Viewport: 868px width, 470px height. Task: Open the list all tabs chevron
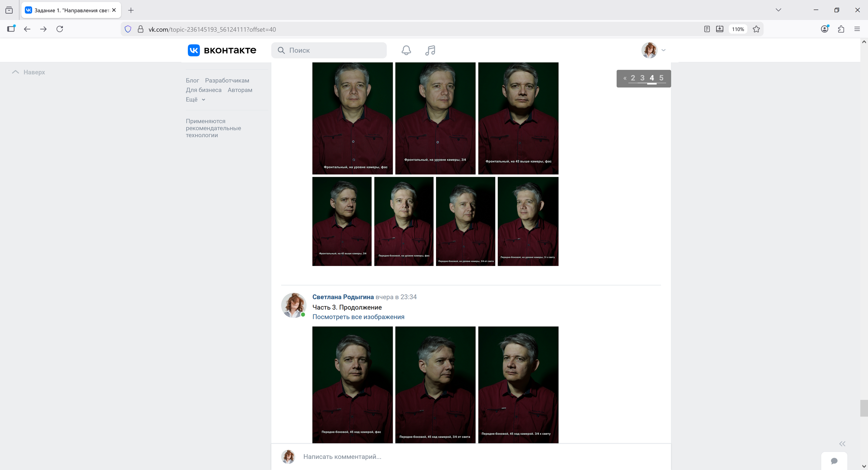778,10
